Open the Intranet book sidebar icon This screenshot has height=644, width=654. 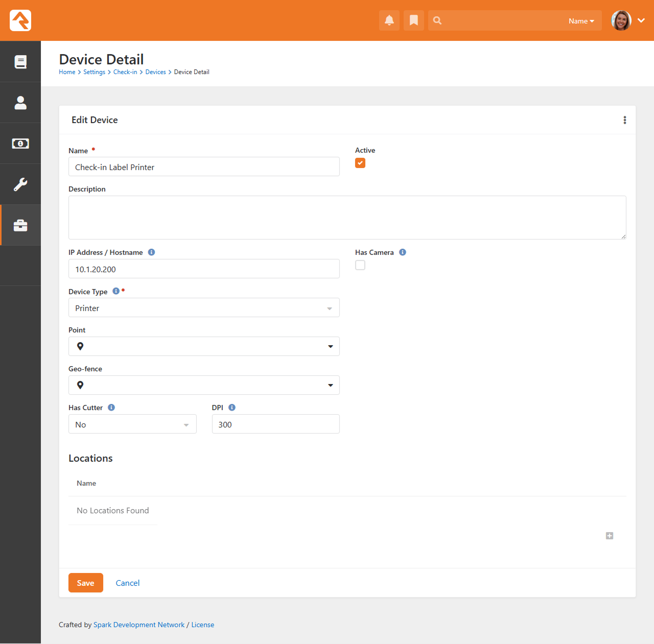click(x=20, y=62)
